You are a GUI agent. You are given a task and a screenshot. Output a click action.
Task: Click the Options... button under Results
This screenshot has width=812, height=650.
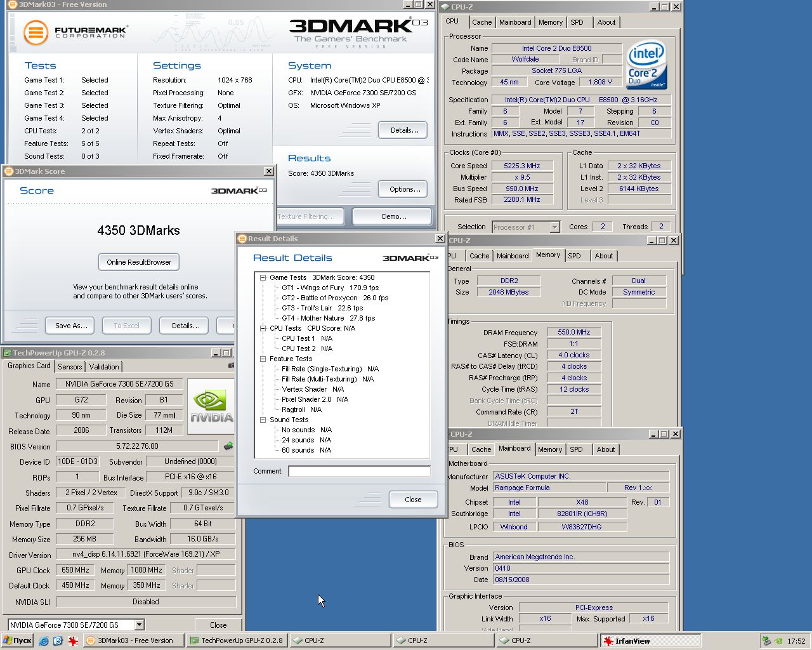point(403,189)
